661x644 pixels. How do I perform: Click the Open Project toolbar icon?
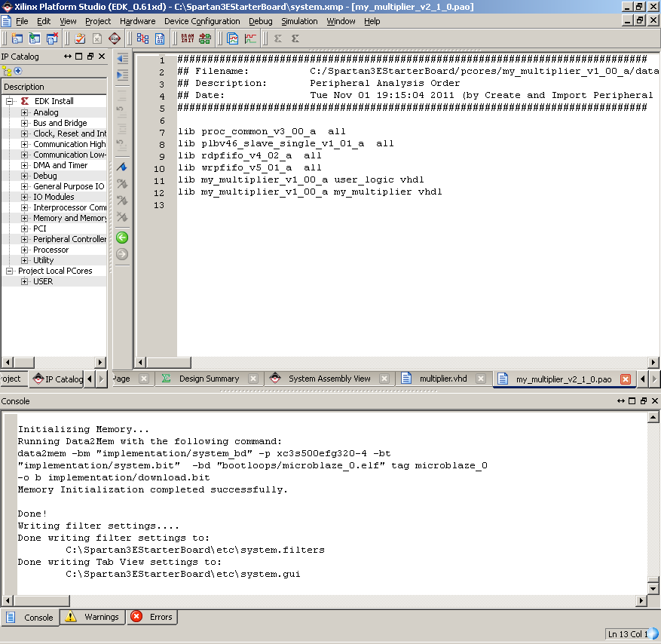[35, 38]
